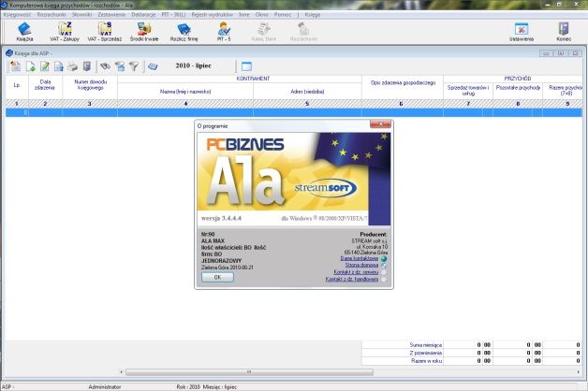Open the Kontakt z dz. handlowym link
Screen dimensions: 588x391
[x=352, y=280]
